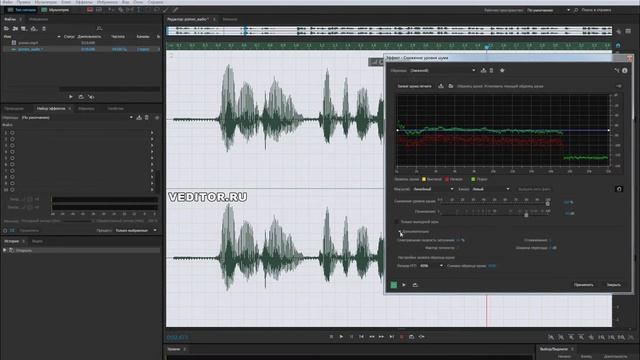Toggle Output noise only checkbox
This screenshot has width=640, height=360.
pos(397,222)
